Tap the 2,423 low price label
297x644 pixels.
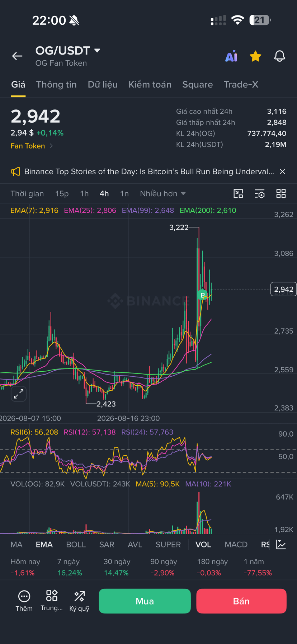[106, 404]
